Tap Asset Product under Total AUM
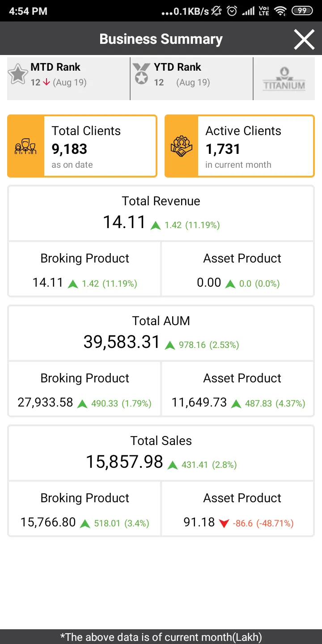This screenshot has height=644, width=322. pos(238,389)
